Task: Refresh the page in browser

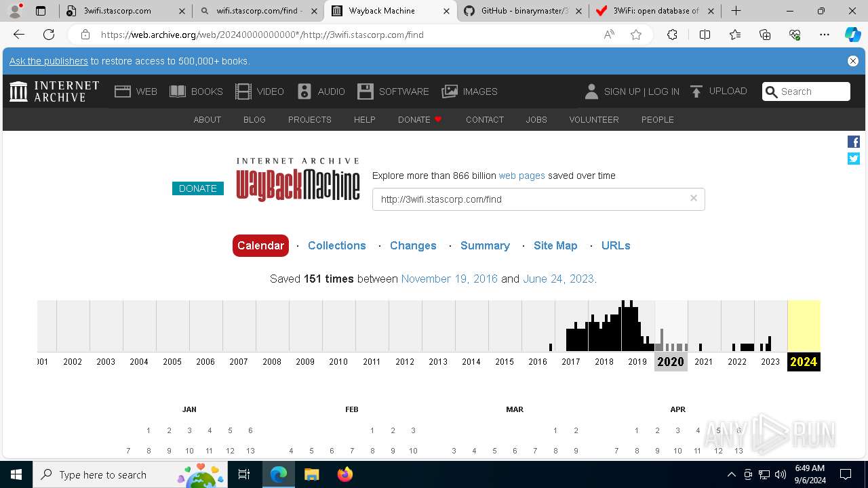Action: point(49,35)
